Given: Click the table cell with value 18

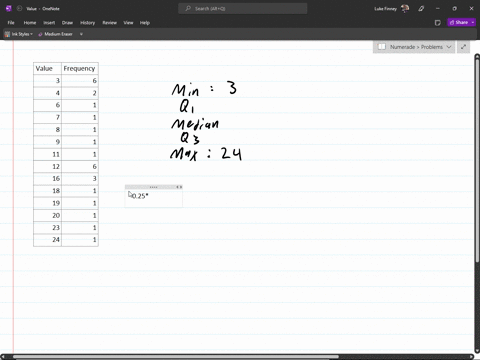Looking at the screenshot, I should coord(47,191).
